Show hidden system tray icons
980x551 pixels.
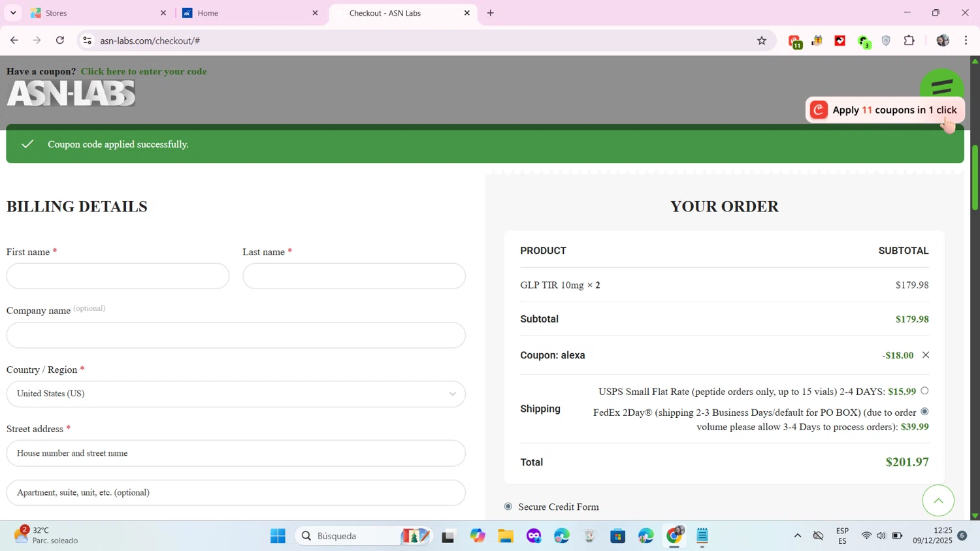[x=798, y=536]
